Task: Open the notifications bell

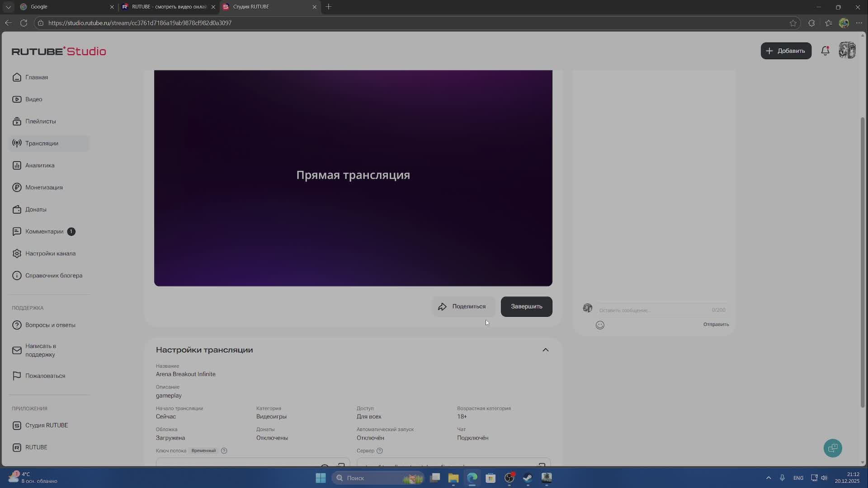Action: coord(825,51)
